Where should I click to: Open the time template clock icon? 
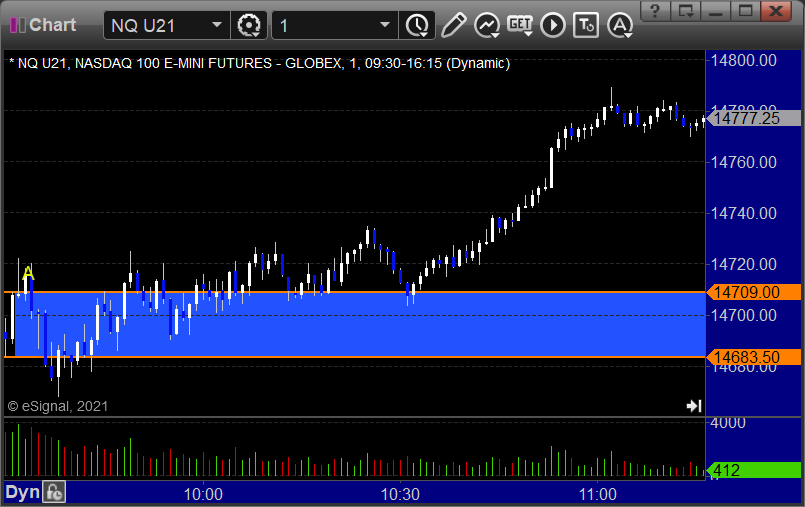[417, 25]
